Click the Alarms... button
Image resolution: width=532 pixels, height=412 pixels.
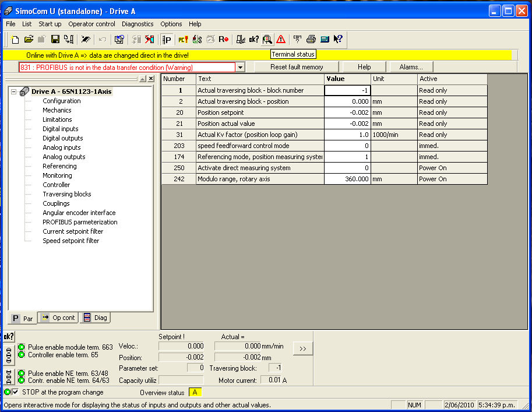(411, 67)
